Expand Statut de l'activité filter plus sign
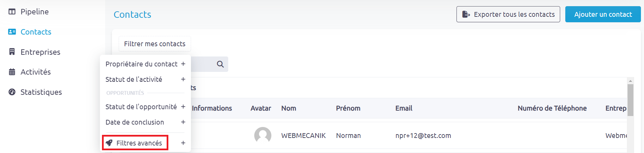The width and height of the screenshot is (644, 153). tap(183, 79)
